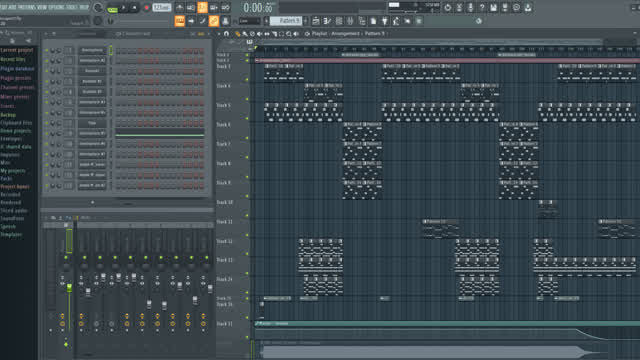Open the channel rack icon in toolbar
640x360 pixels.
coord(339,21)
